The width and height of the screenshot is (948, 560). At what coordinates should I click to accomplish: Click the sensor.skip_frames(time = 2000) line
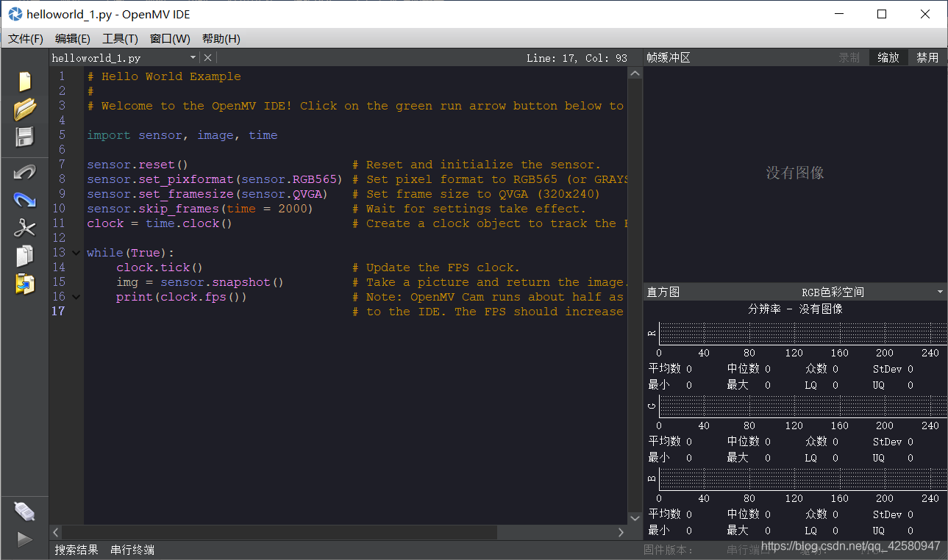click(200, 209)
